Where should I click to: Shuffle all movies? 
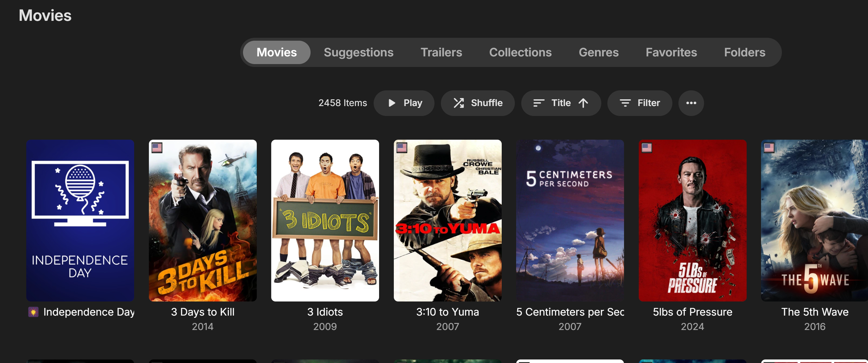[477, 103]
